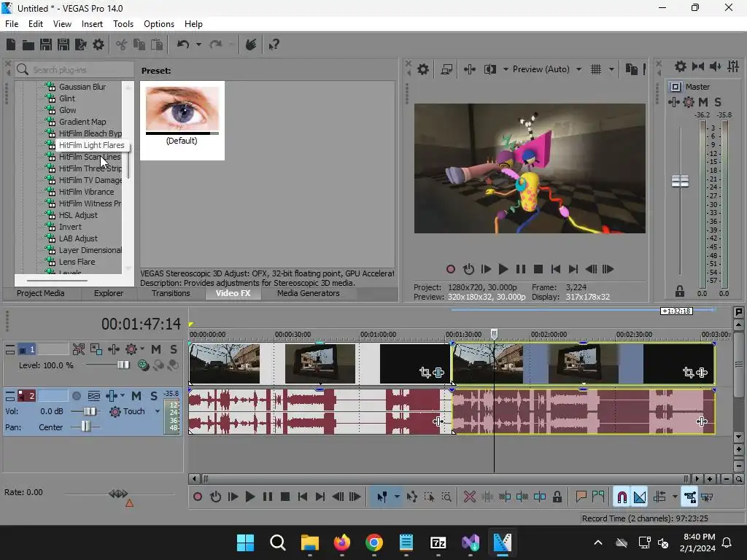The image size is (747, 560).
Task: Arm audio track 2 for record
Action: pyautogui.click(x=76, y=396)
